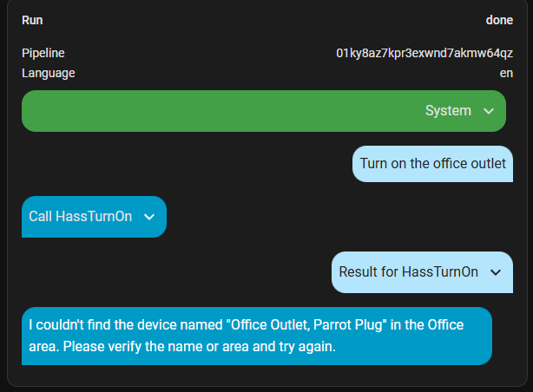The height and width of the screenshot is (392, 533).
Task: Expand the System message chevron
Action: tap(489, 111)
